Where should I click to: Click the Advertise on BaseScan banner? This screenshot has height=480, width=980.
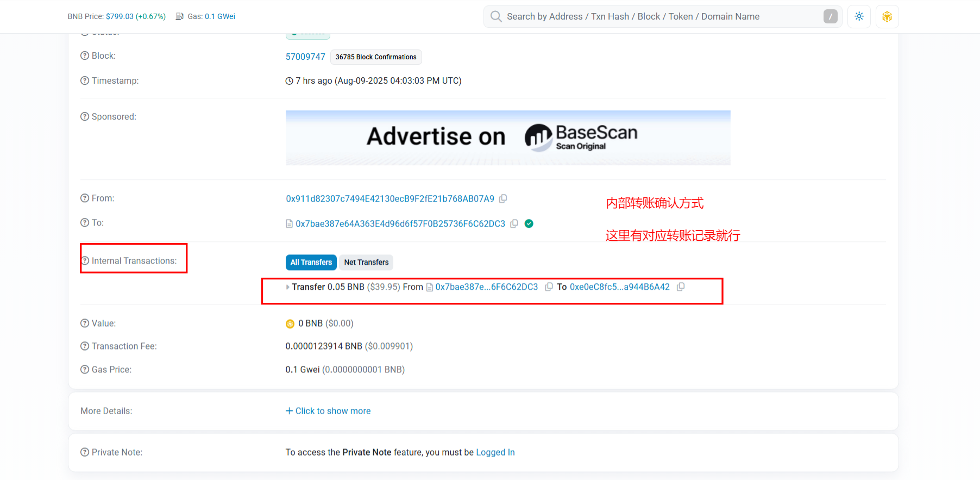508,138
